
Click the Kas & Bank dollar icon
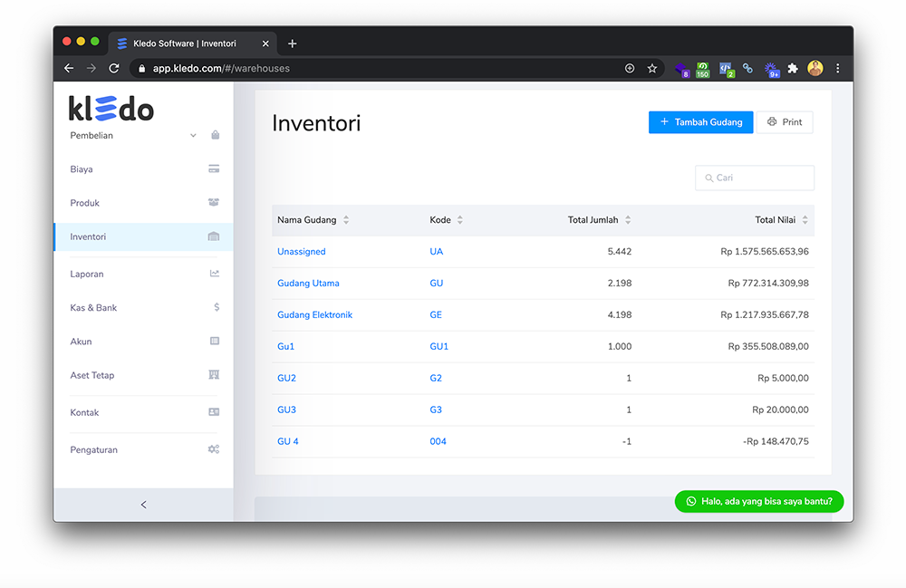pos(217,307)
